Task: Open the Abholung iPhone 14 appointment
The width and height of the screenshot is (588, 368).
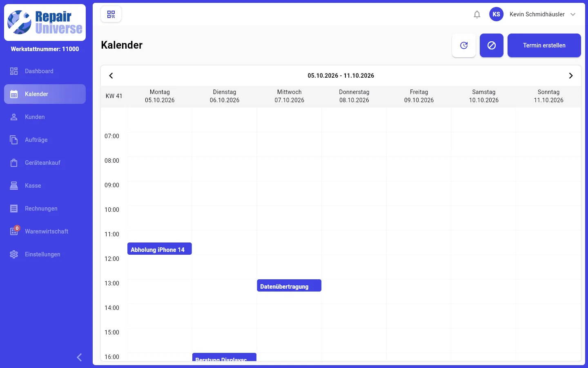Action: click(159, 249)
